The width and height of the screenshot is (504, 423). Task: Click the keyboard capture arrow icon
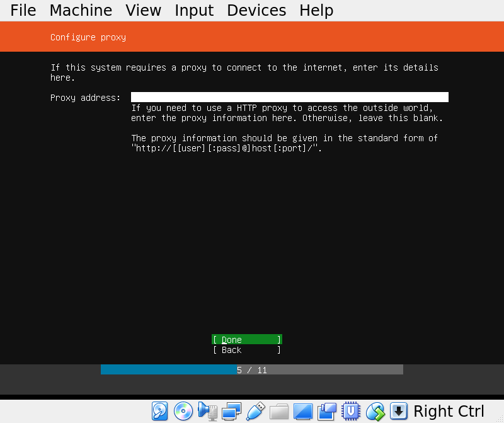398,412
